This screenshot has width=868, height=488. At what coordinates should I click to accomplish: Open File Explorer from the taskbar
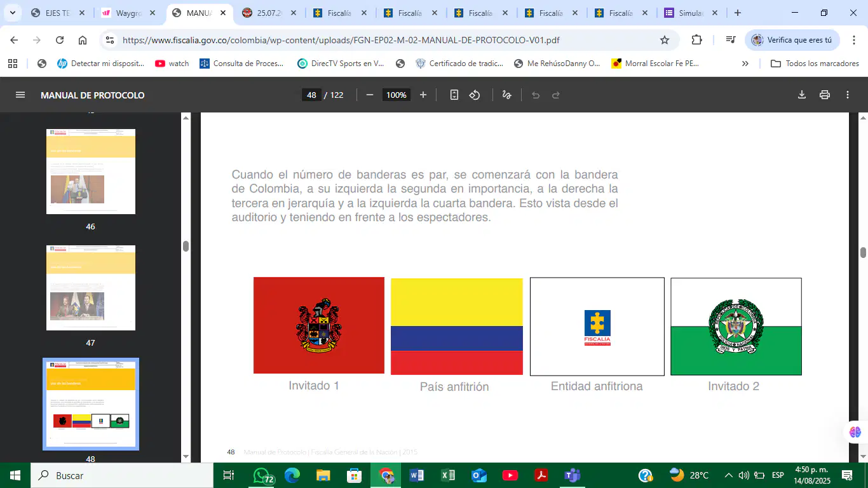tap(323, 475)
